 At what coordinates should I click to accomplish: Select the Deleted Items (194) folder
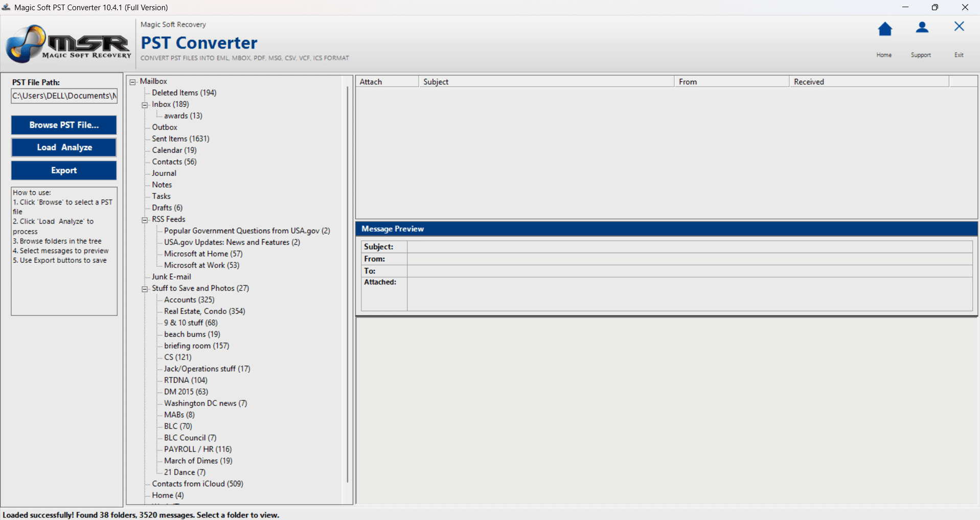pos(184,93)
